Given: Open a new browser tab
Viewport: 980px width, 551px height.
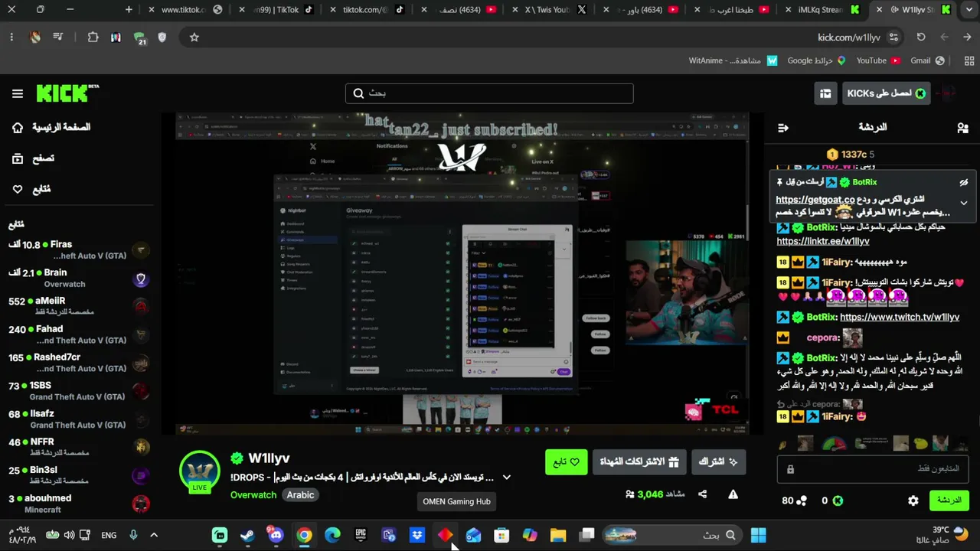Looking at the screenshot, I should [x=129, y=10].
